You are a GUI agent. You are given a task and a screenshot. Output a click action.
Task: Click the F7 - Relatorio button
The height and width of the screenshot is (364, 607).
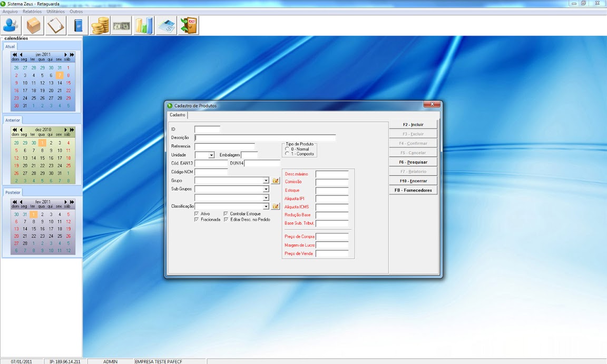413,171
